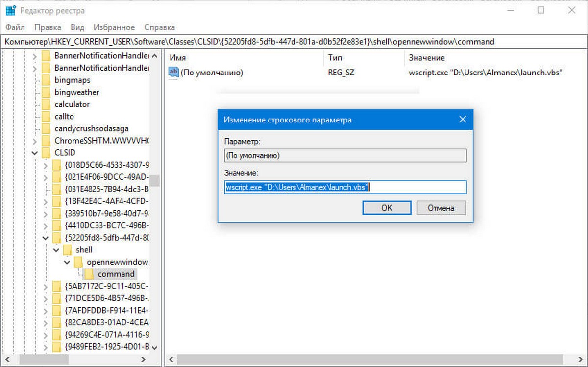Screen dimensions: 588x367
Task: Click the command key folder icon
Action: tap(89, 274)
